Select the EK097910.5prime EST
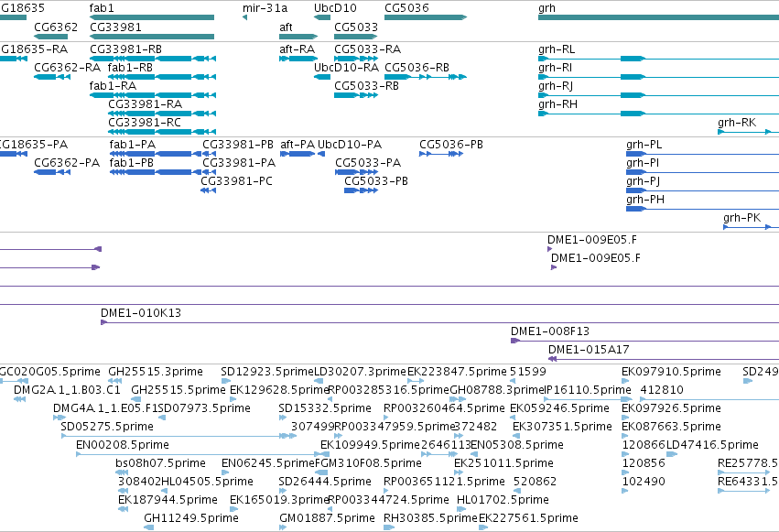The image size is (779, 532). coord(625,382)
